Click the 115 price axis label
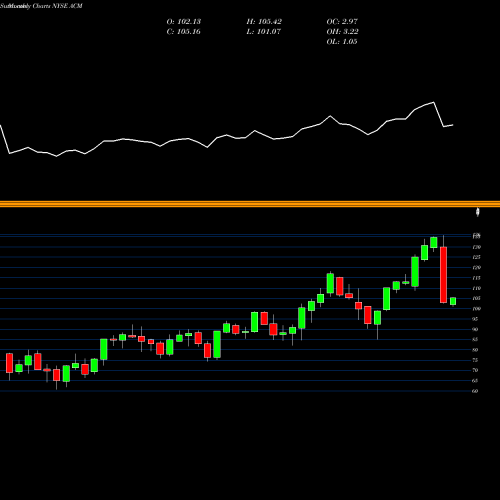Image resolution: width=500 pixels, height=500 pixels. coord(476,278)
